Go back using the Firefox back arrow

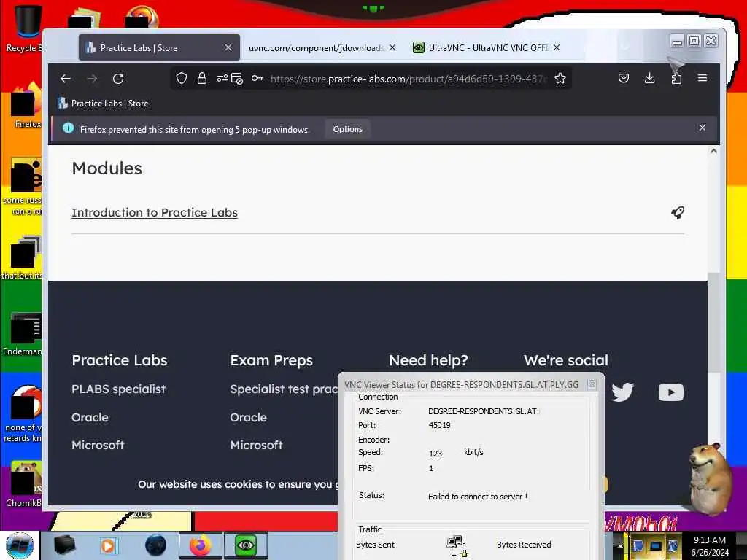(x=66, y=79)
